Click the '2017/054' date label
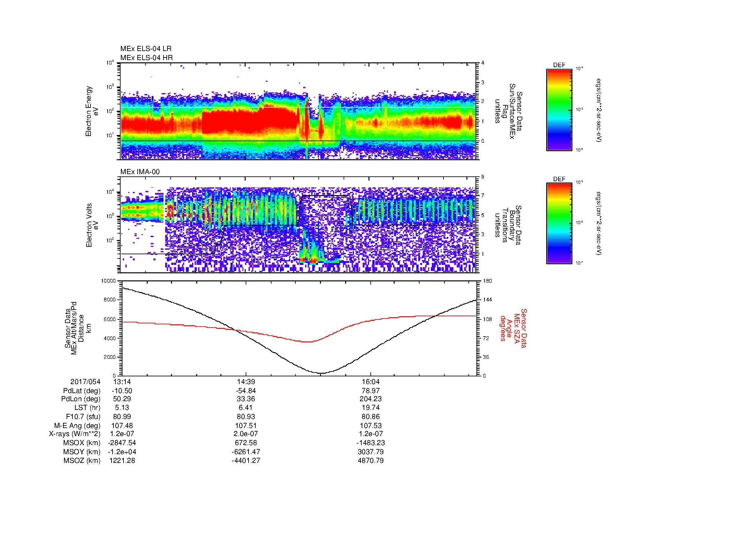This screenshot has width=756, height=534. tap(85, 382)
